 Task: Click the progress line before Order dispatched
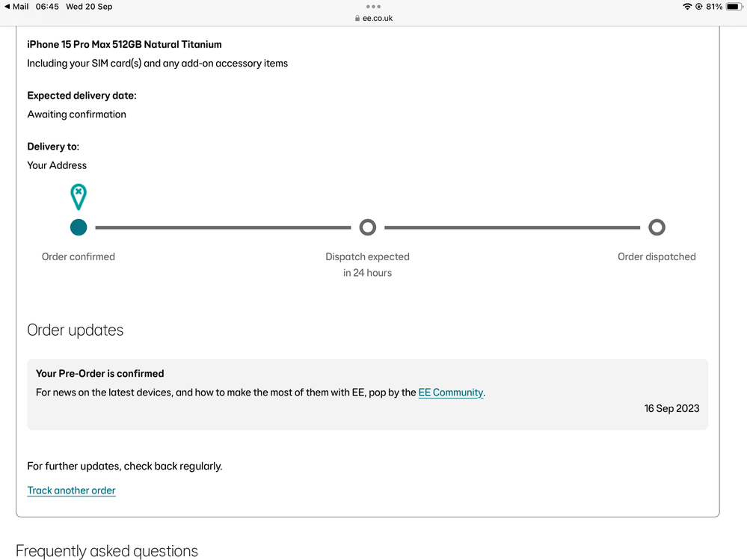coord(512,227)
